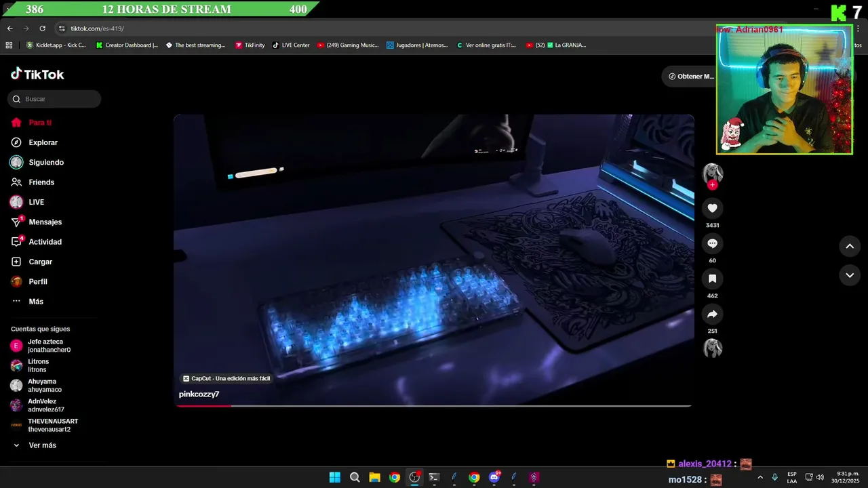Open site information icon in address bar
The height and width of the screenshot is (488, 868).
(62, 28)
